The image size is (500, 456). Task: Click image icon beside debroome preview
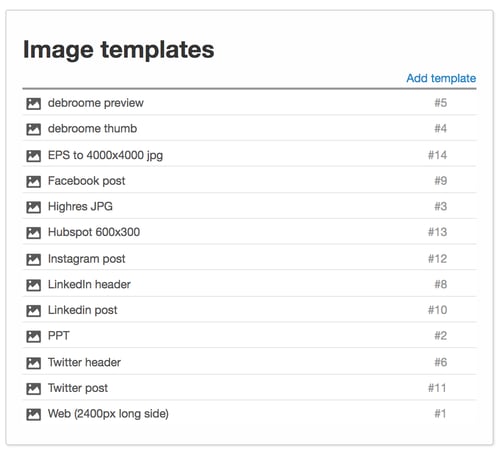click(x=34, y=104)
